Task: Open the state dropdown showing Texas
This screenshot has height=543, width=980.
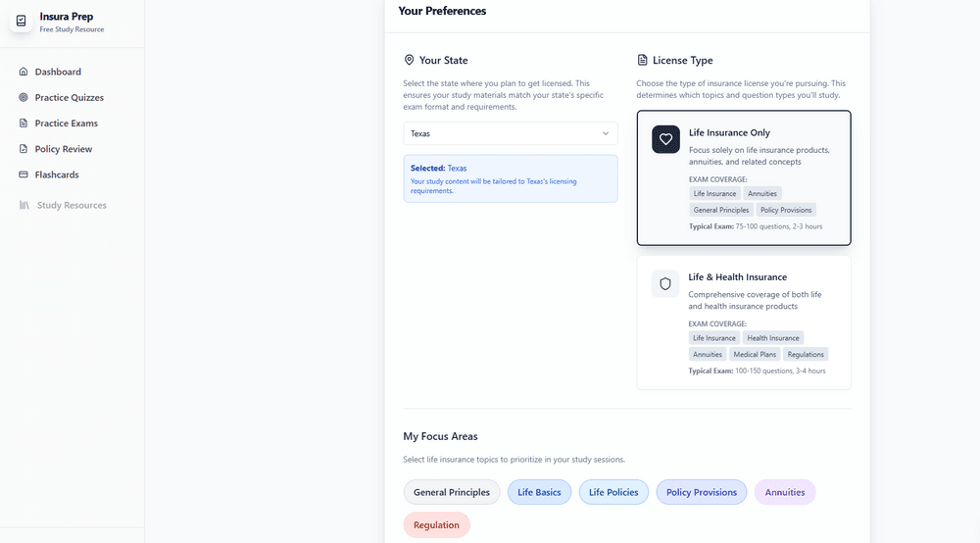Action: coord(510,133)
